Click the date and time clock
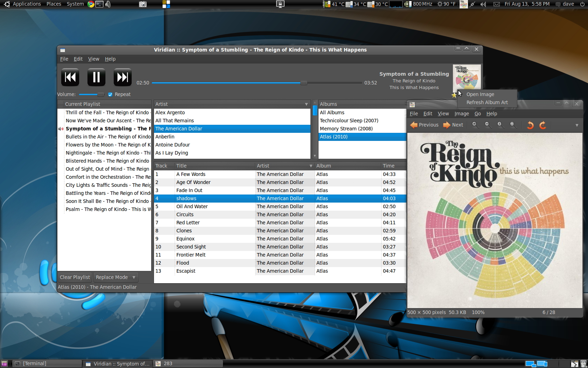The height and width of the screenshot is (368, 588). click(x=527, y=4)
